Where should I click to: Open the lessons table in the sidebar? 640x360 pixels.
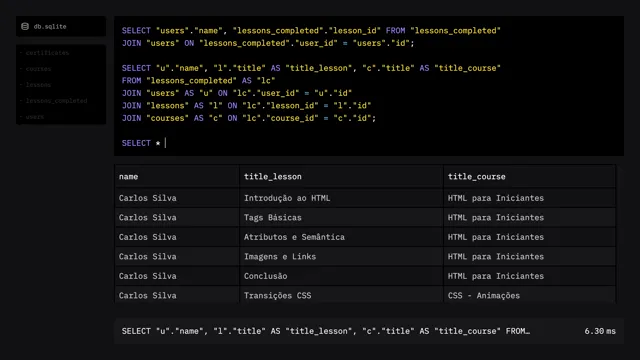click(x=38, y=85)
